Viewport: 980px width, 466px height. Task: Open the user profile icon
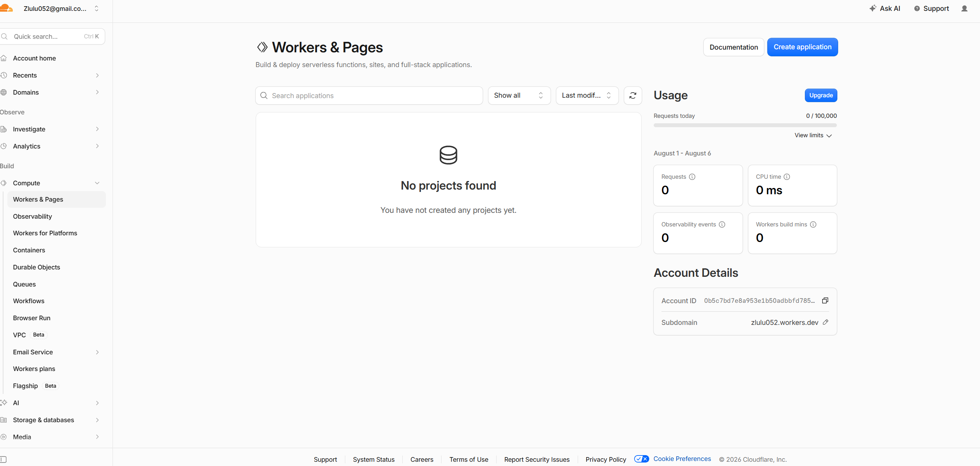coord(964,9)
